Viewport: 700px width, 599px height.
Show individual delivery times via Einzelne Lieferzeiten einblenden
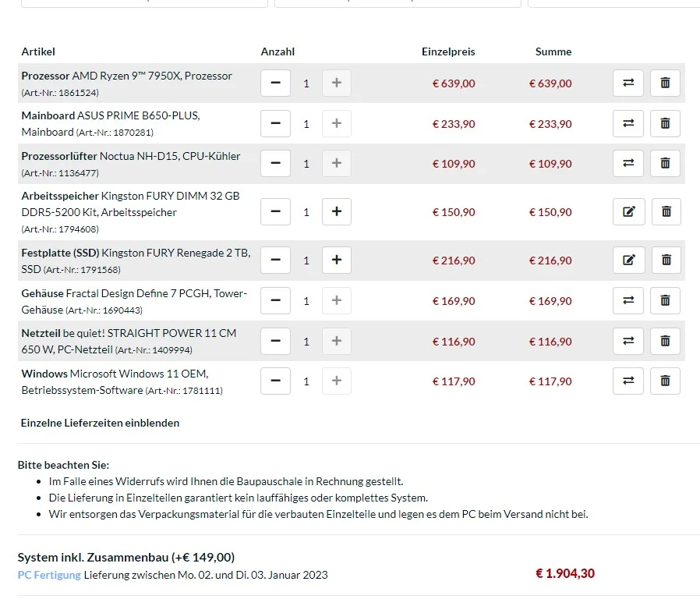point(100,423)
